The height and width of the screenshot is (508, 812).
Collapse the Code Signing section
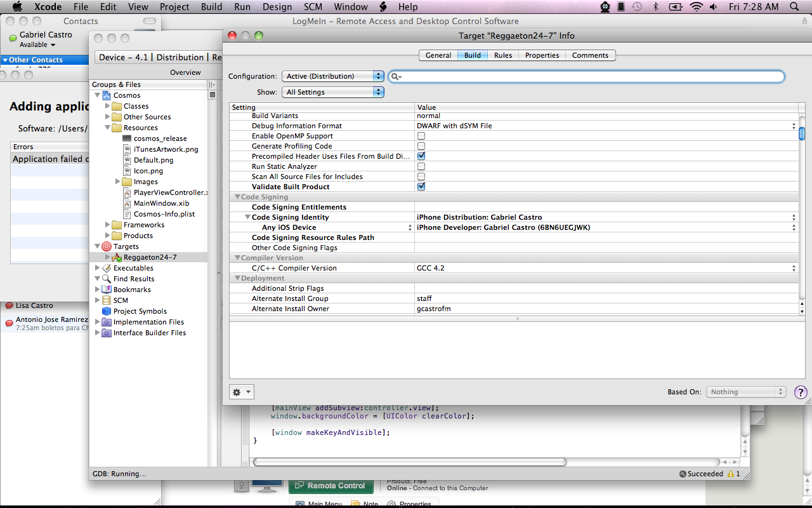click(x=237, y=197)
